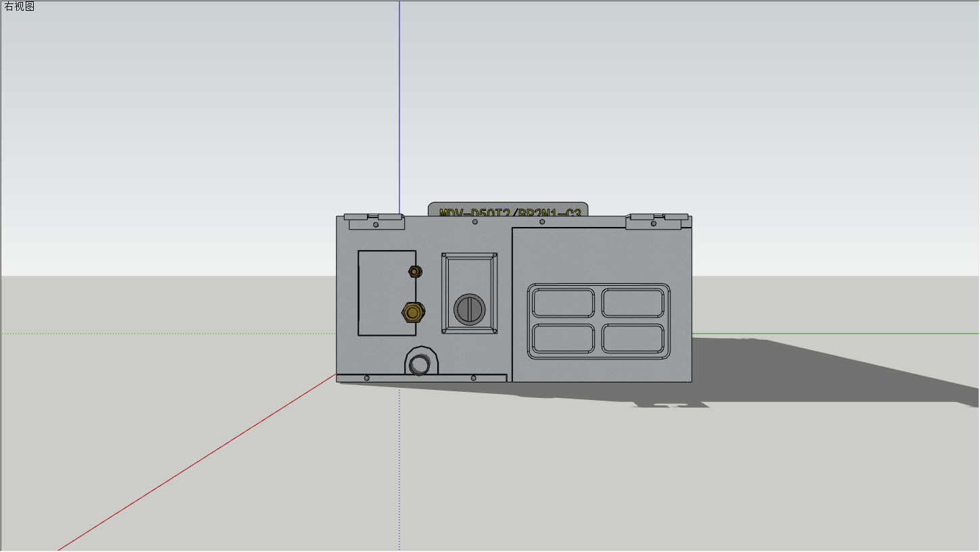Click the upper-left vent slot
The height and width of the screenshot is (552, 980).
pos(563,303)
